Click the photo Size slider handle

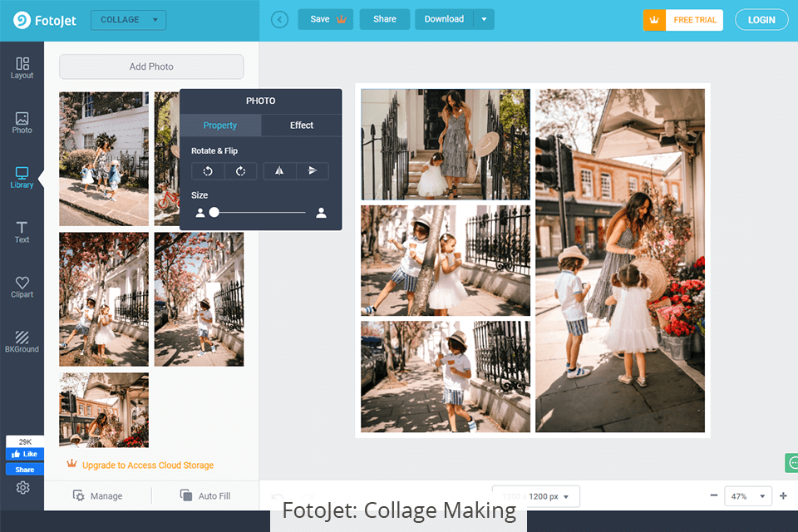[214, 212]
